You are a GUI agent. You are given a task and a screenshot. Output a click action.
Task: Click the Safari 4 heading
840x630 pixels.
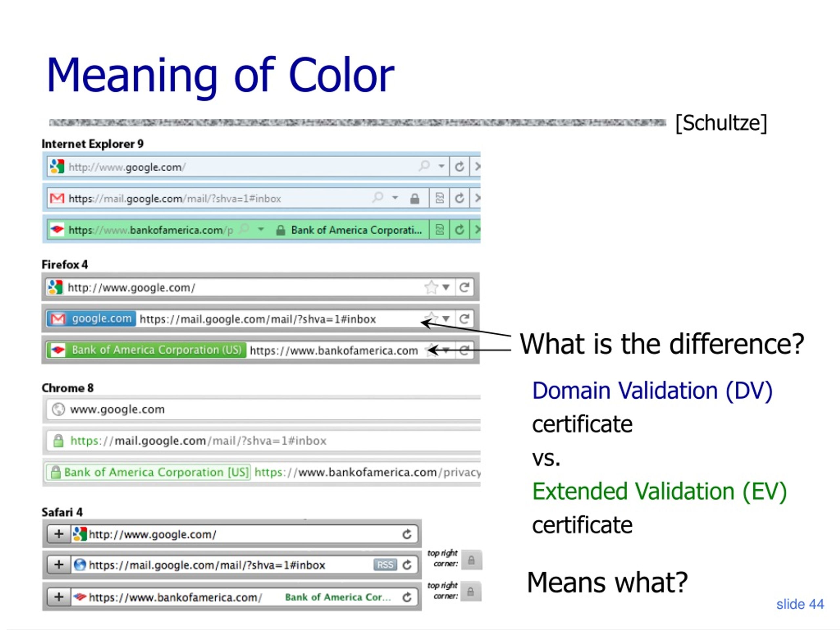(x=62, y=512)
